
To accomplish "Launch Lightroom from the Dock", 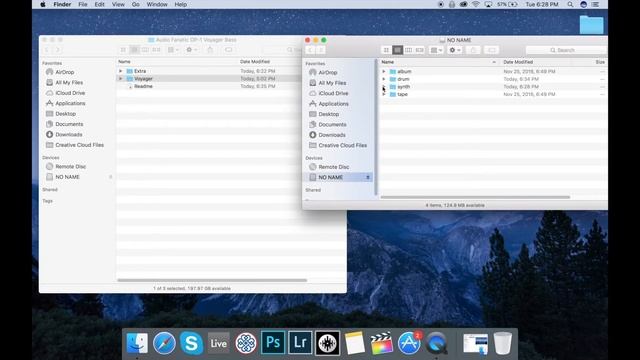I will (x=300, y=342).
